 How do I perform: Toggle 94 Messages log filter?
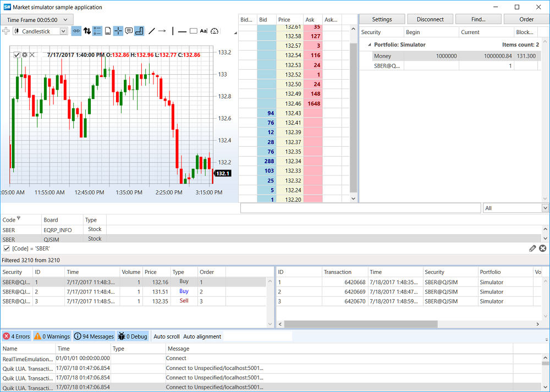(94, 336)
